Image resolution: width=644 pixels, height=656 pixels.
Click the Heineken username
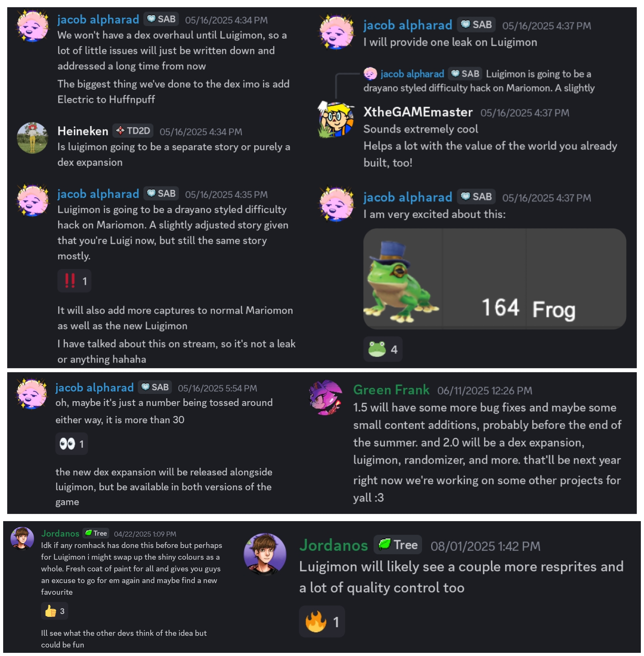click(83, 131)
